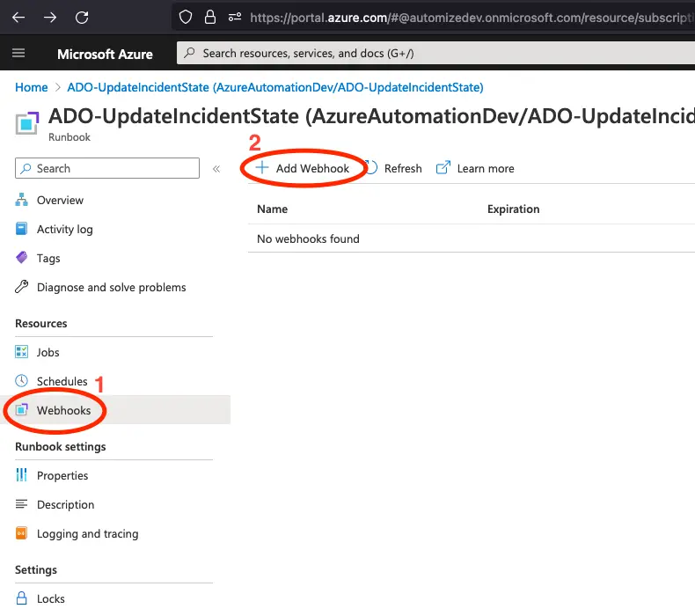695x616 pixels.
Task: Open Schedules in the Resources section
Action: pos(62,381)
